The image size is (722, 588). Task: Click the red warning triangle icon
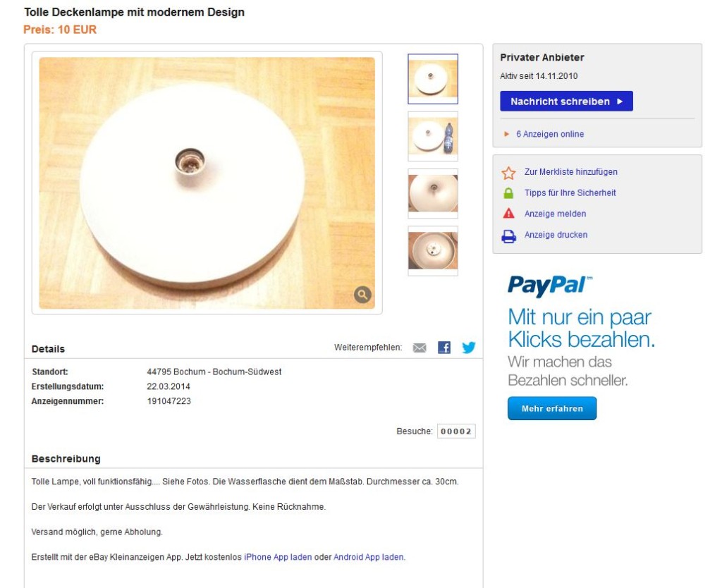[508, 214]
